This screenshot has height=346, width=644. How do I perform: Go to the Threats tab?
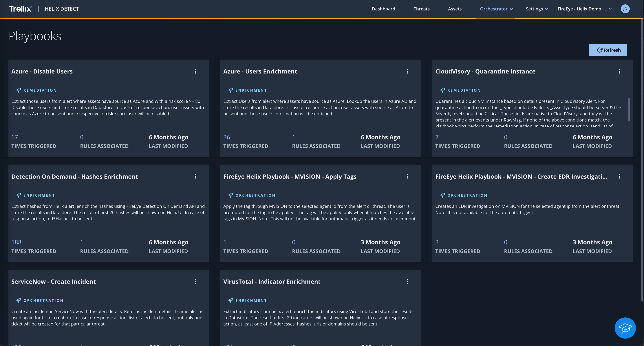422,9
